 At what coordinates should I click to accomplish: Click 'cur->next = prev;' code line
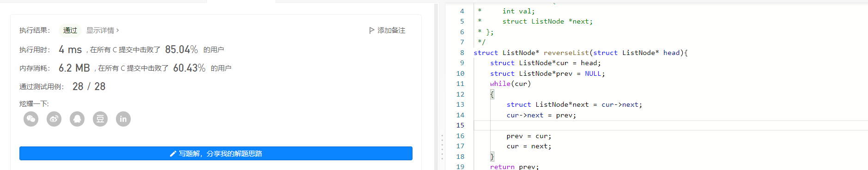tap(541, 115)
